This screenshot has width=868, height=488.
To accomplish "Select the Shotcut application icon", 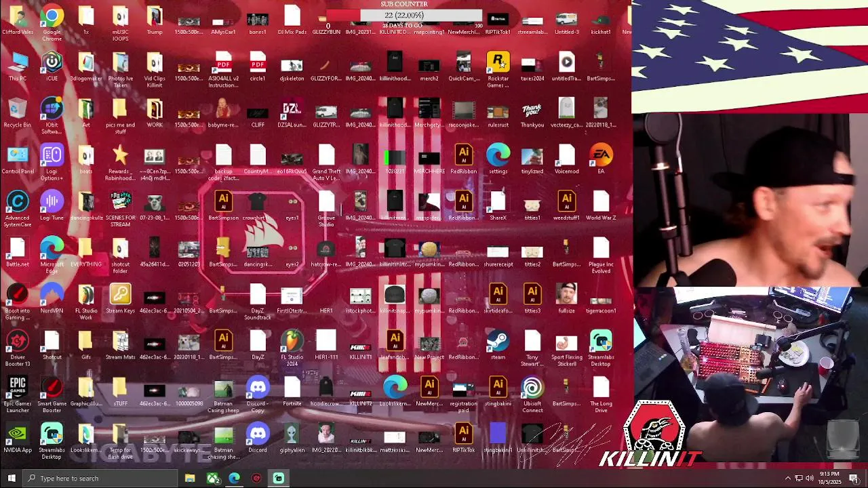I will click(x=52, y=346).
